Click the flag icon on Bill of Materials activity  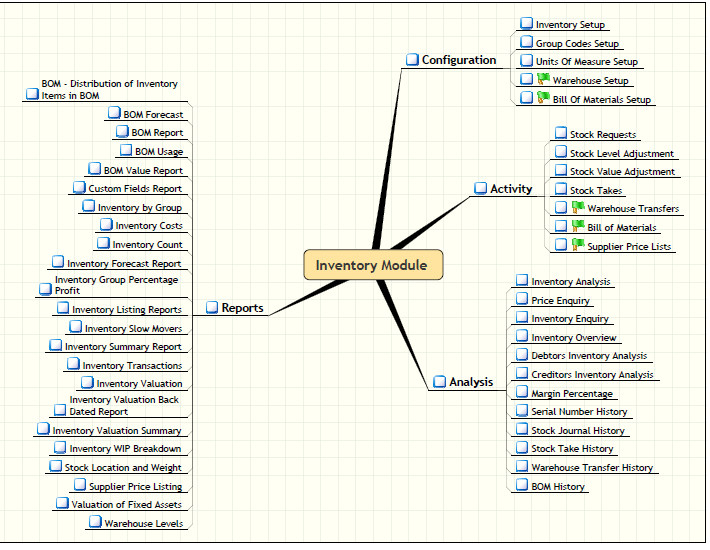pyautogui.click(x=577, y=227)
